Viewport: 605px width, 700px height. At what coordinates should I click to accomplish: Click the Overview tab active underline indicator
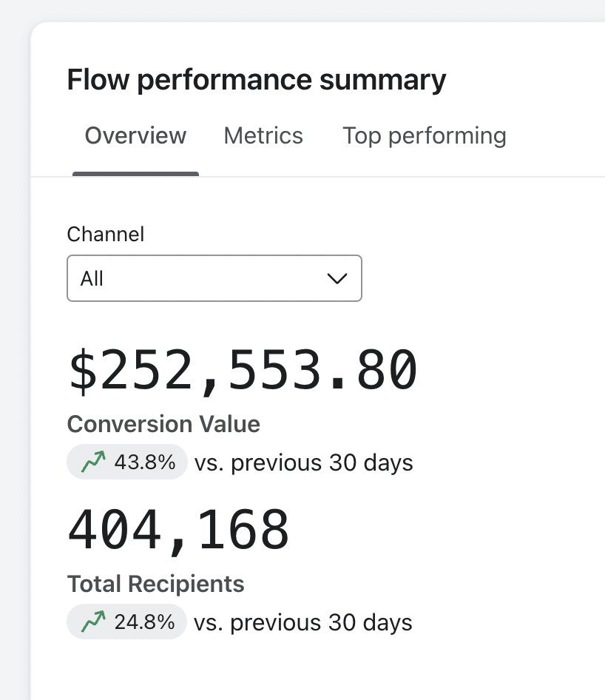tap(135, 174)
